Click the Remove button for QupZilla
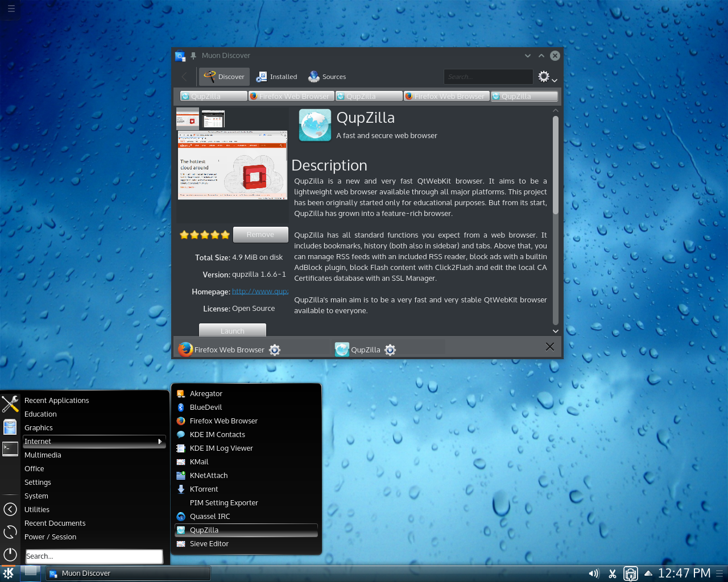Viewport: 728px width, 582px height. click(260, 235)
